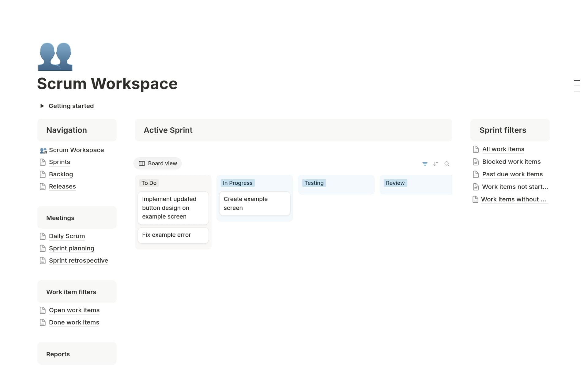Expand the Getting started section
The width and height of the screenshot is (588, 367).
pos(42,106)
